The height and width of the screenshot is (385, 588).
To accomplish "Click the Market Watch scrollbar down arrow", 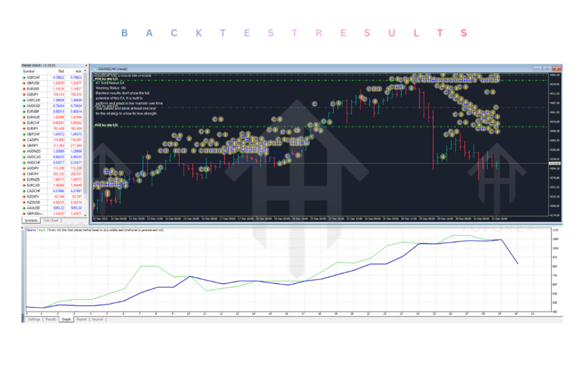I will click(86, 217).
